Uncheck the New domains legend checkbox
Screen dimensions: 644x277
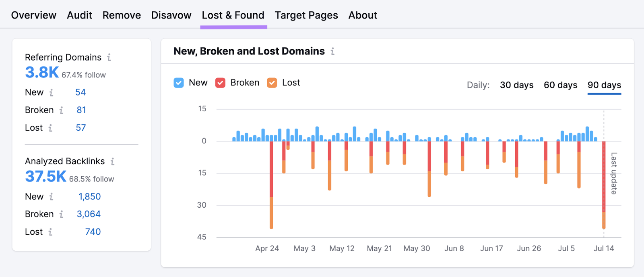[x=179, y=83]
